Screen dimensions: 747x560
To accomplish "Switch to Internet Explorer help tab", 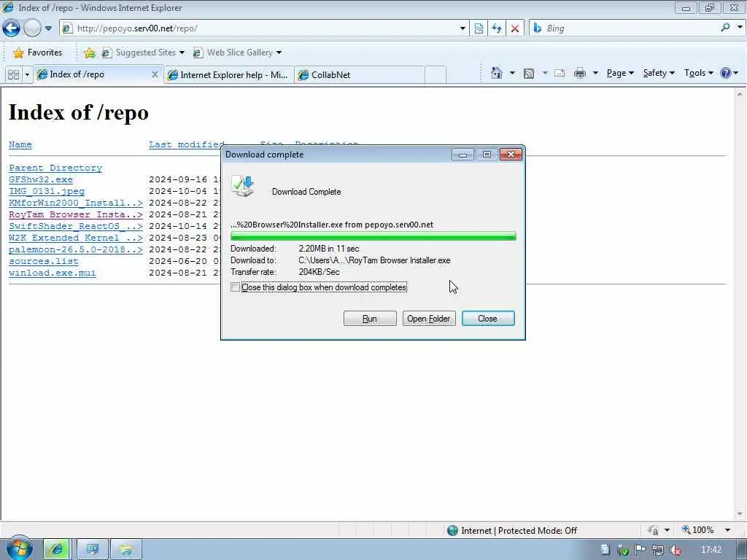I will tap(228, 75).
